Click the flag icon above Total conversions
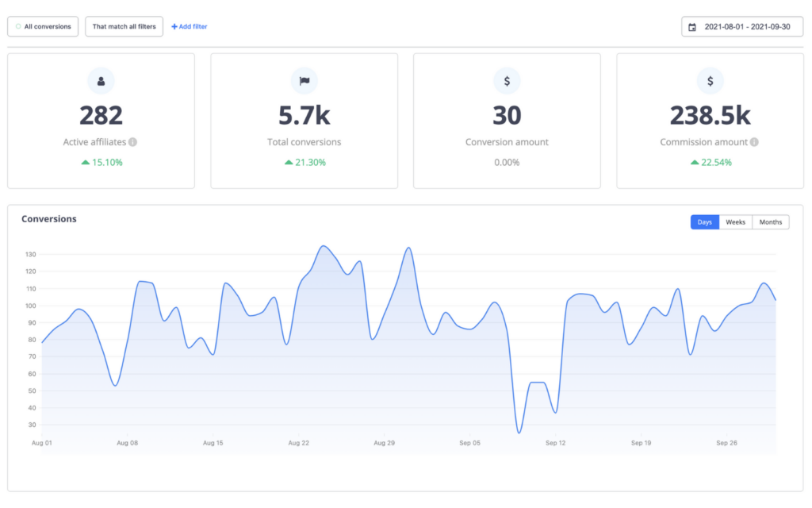The height and width of the screenshot is (508, 812). pyautogui.click(x=304, y=80)
